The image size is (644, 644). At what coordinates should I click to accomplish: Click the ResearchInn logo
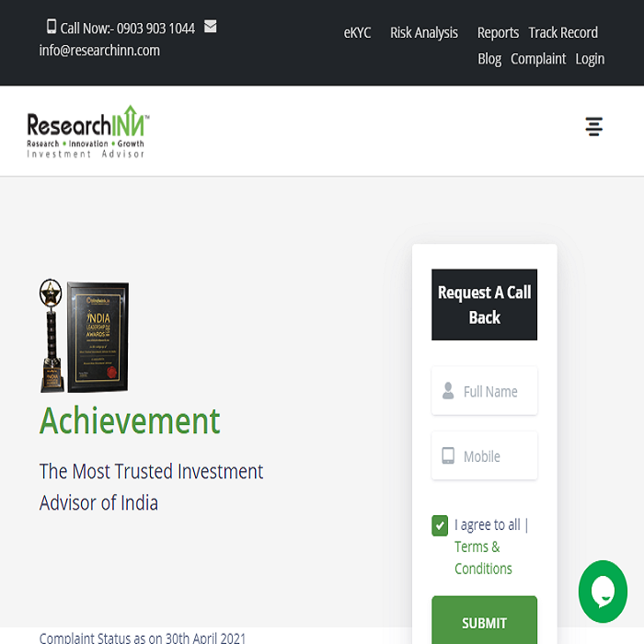[x=87, y=132]
